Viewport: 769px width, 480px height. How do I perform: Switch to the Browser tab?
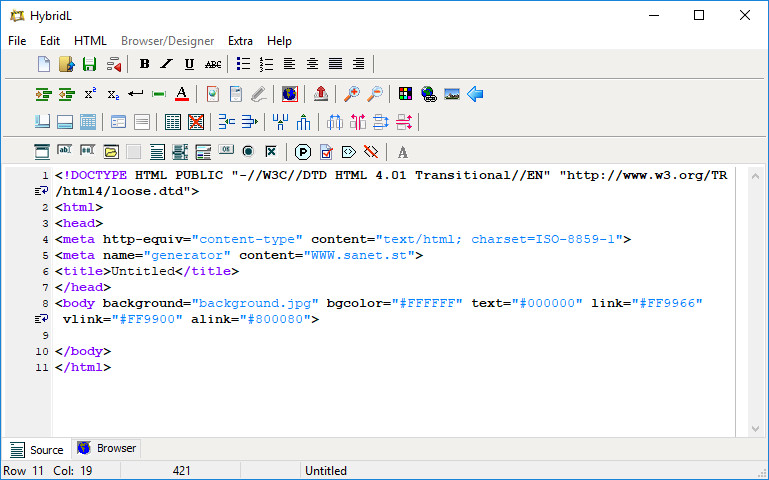click(x=107, y=448)
